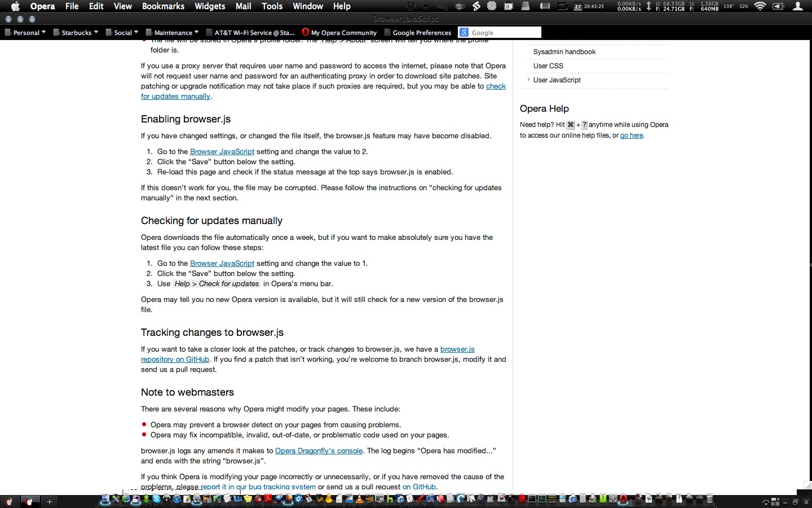This screenshot has height=508, width=812.
Task: Click the Wi-Fi status icon in menu bar
Action: [x=760, y=6]
